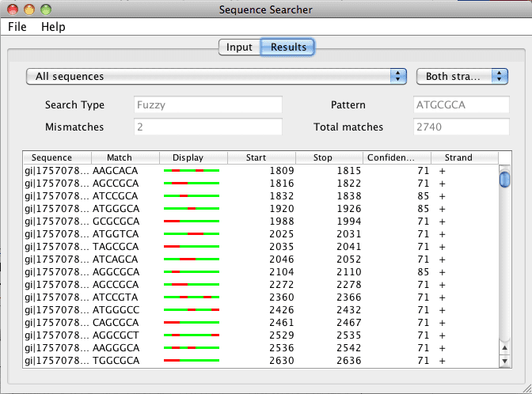
Task: Sort by the Start column header
Action: pos(261,157)
